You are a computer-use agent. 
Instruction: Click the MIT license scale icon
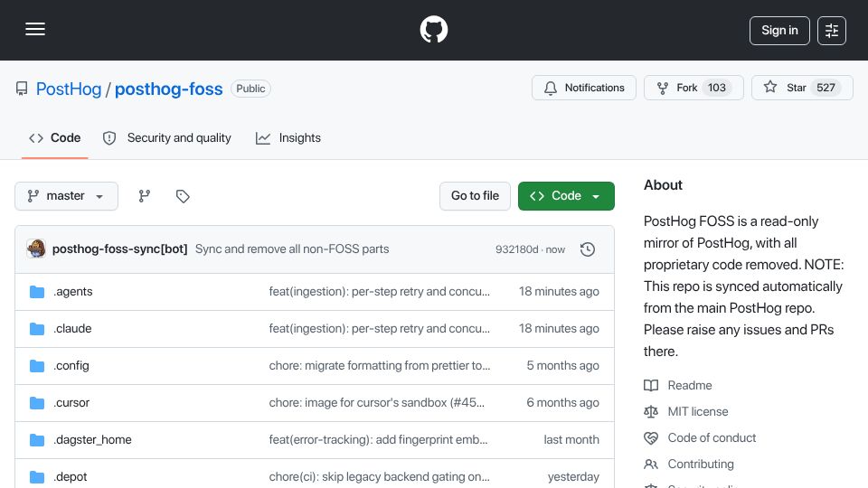pyautogui.click(x=651, y=412)
